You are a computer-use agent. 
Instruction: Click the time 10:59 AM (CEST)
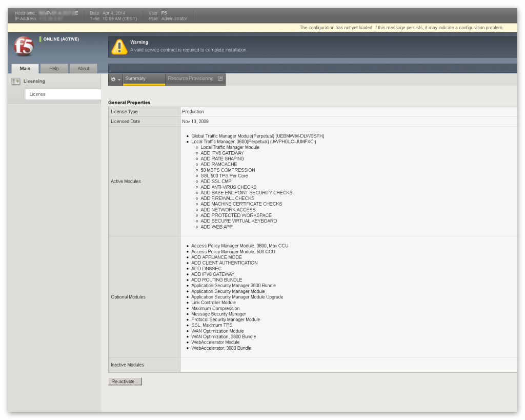coord(120,19)
